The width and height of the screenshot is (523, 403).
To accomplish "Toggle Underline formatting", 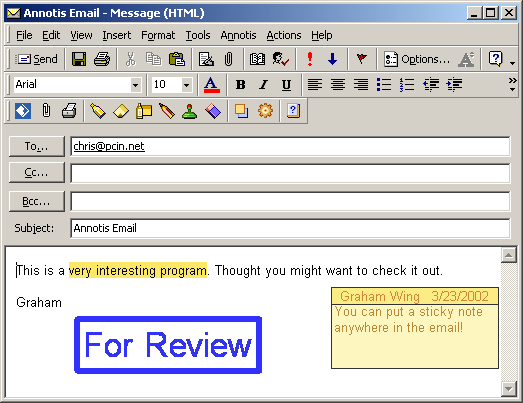I will point(286,85).
